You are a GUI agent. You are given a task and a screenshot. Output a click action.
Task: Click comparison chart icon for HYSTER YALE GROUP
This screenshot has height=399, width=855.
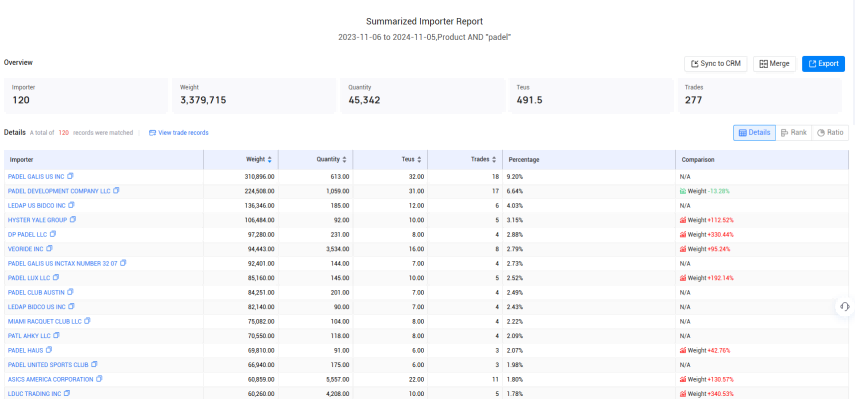click(683, 220)
